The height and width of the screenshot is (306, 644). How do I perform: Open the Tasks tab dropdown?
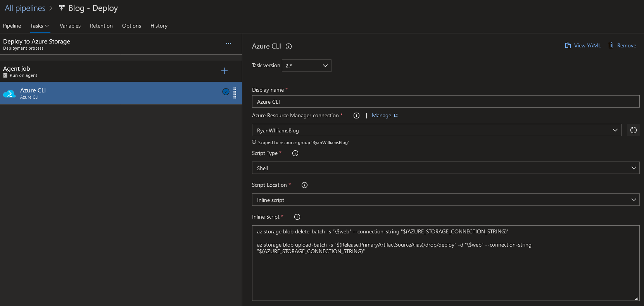[x=40, y=26]
